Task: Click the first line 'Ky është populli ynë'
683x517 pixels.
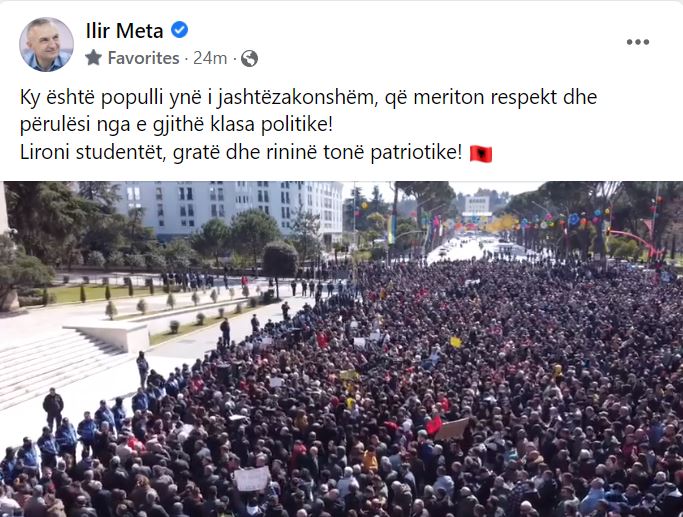Action: point(308,98)
